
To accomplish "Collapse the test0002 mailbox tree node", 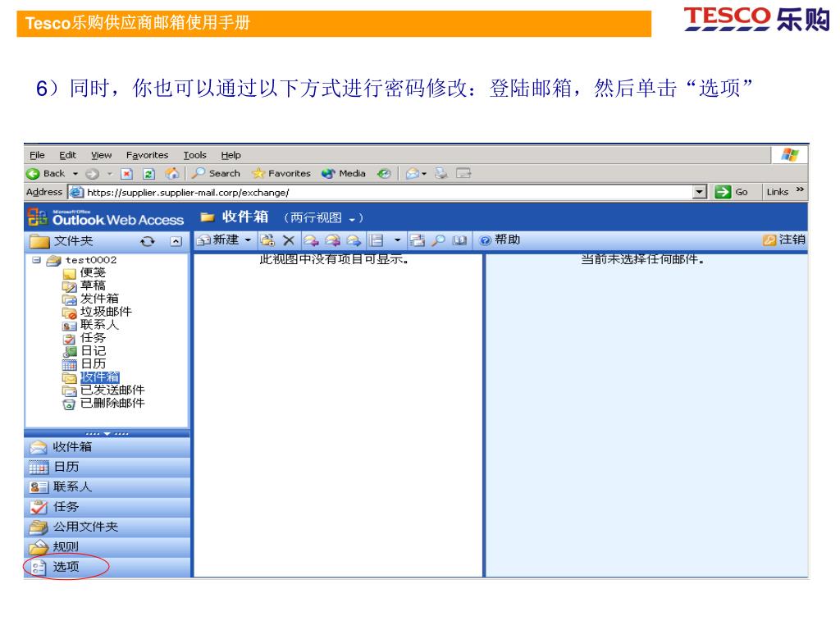I will pyautogui.click(x=36, y=260).
